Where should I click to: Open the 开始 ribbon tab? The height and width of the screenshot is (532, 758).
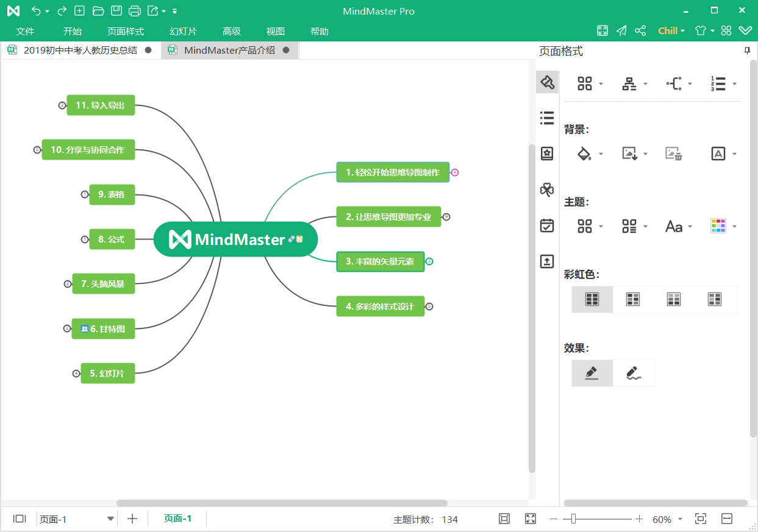(x=73, y=31)
